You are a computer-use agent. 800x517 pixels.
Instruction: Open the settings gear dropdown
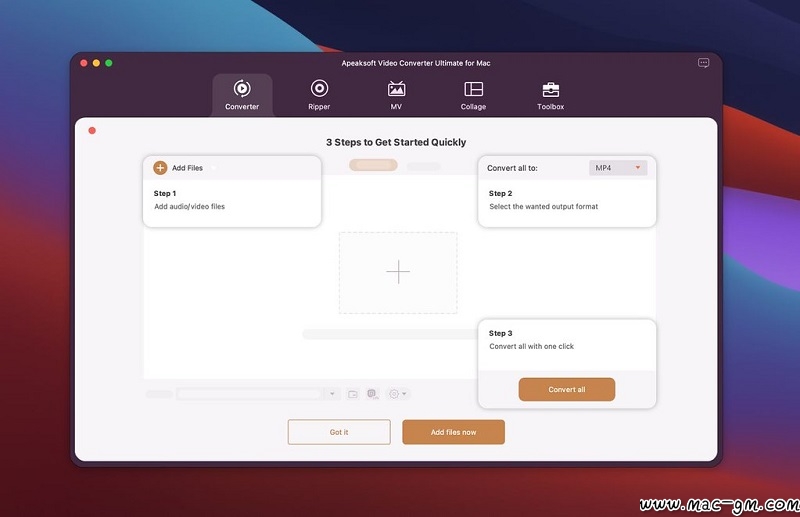tap(397, 394)
